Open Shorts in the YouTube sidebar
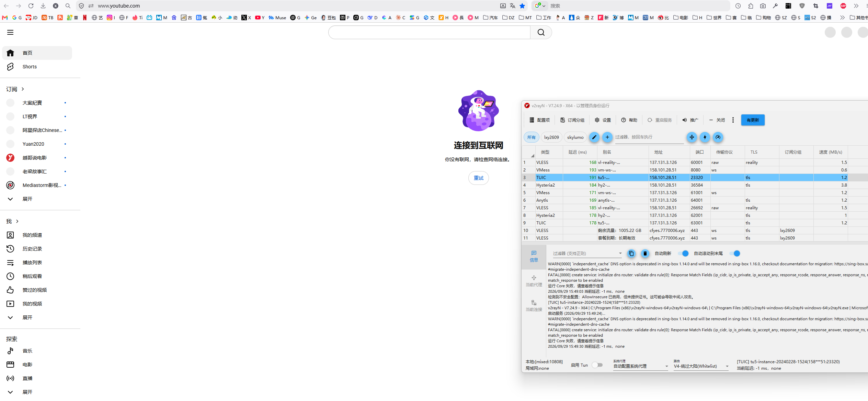Screen dimensions: 868x401 (x=37, y=67)
